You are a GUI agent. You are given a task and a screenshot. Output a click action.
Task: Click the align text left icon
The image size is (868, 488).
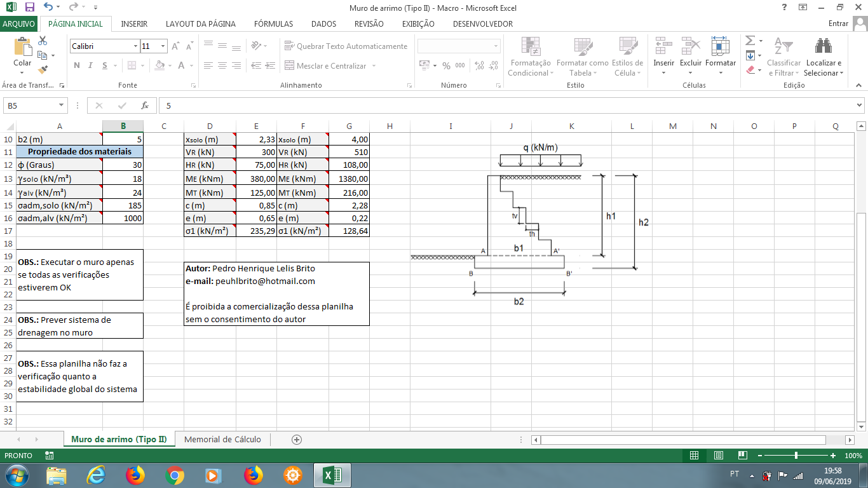click(208, 65)
